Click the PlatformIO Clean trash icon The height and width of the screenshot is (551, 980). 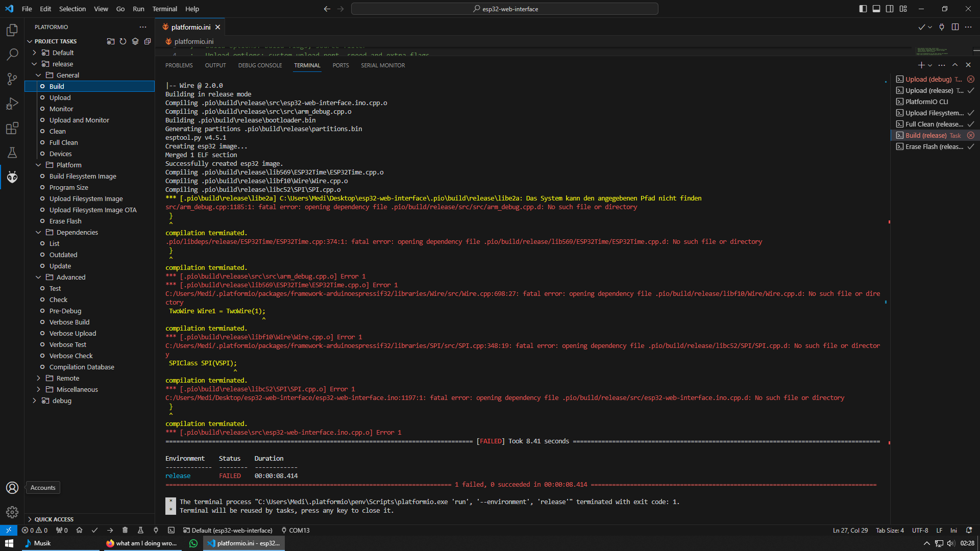tap(125, 530)
